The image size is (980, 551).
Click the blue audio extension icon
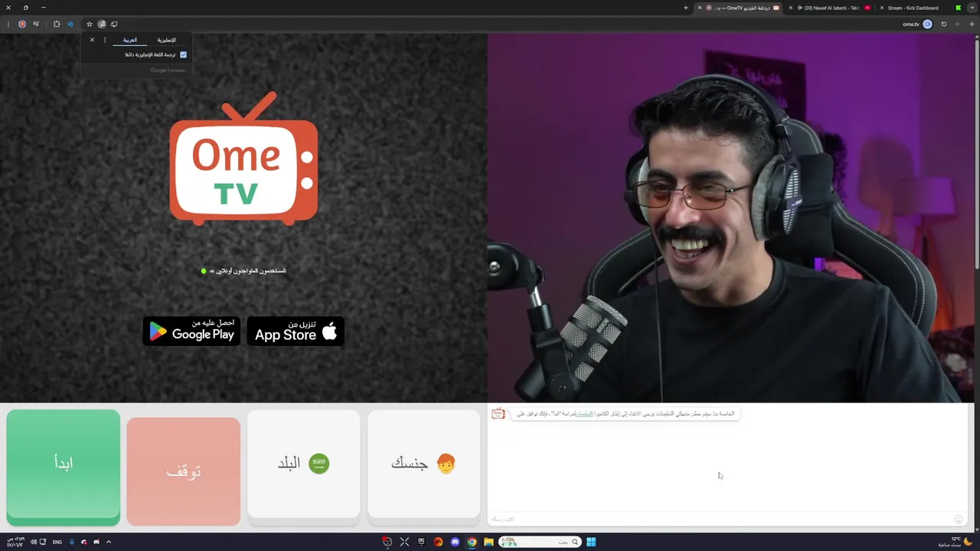[70, 24]
